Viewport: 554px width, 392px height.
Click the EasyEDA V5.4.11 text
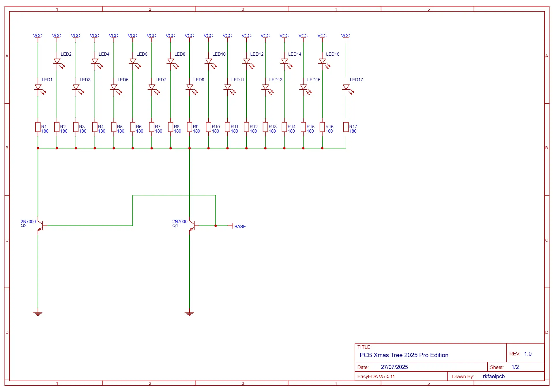coord(376,376)
